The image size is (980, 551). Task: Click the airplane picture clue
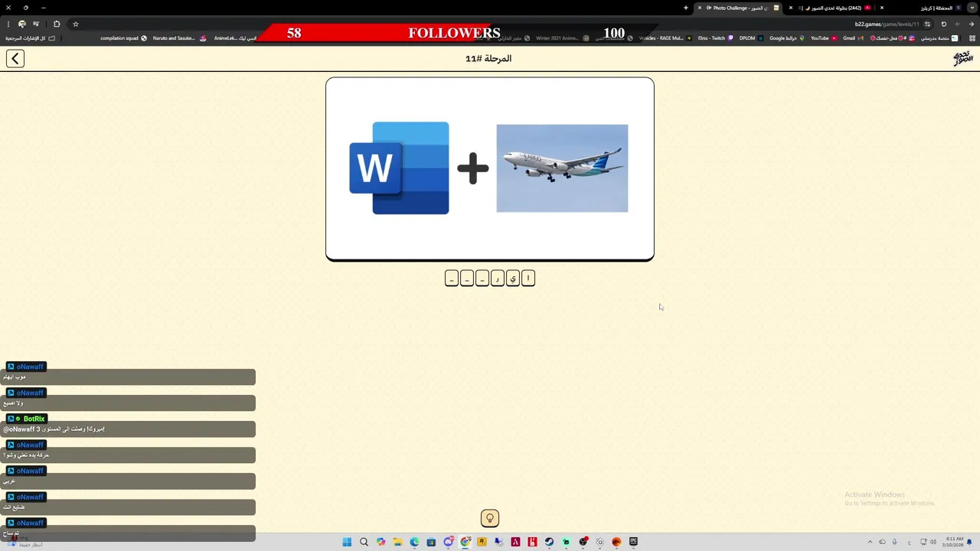(562, 168)
